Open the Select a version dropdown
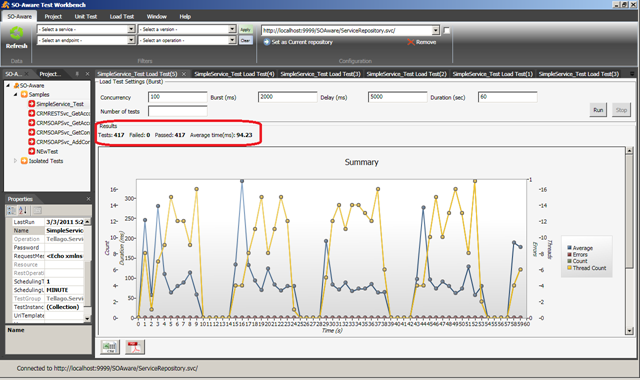Image resolution: width=640 pixels, height=380 pixels. coord(232,29)
